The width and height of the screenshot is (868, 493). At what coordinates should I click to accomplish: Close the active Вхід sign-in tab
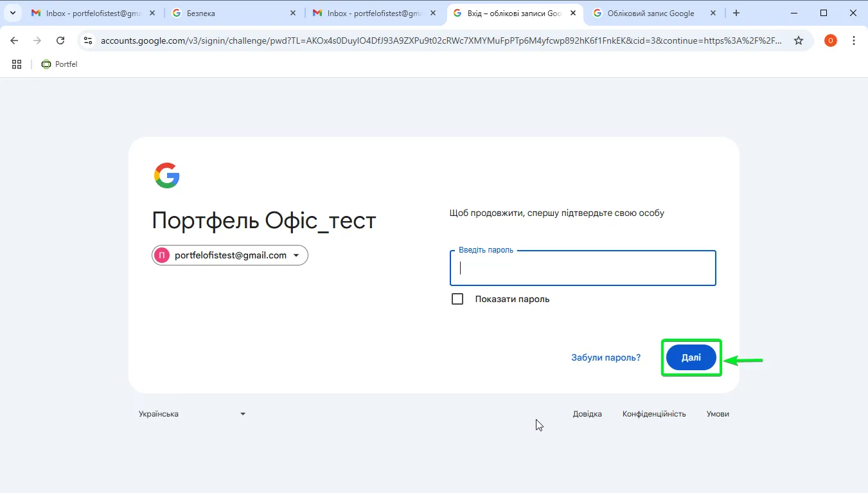click(574, 13)
